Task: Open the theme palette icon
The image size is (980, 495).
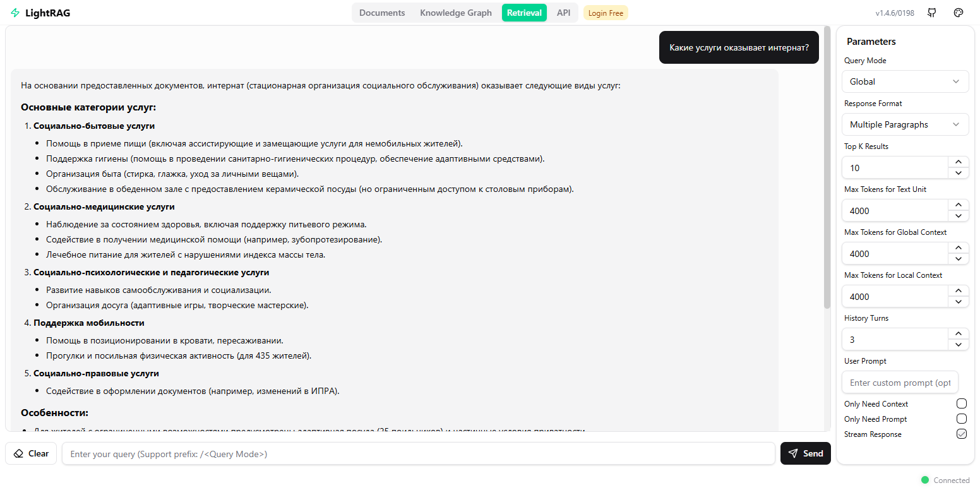Action: (959, 13)
